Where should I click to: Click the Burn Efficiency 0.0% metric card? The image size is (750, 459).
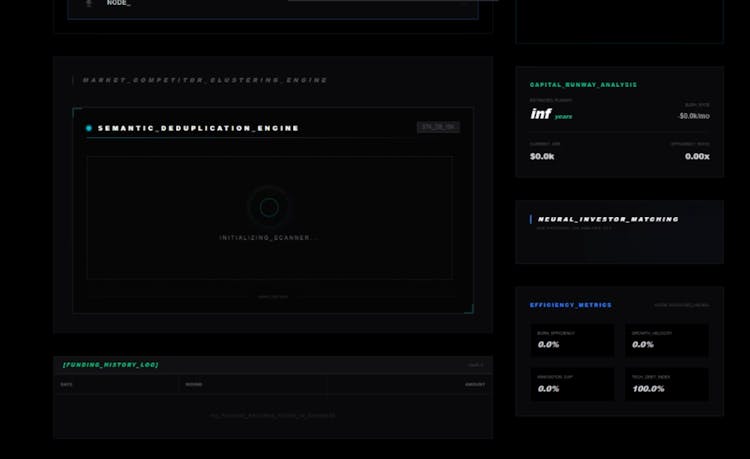[572, 340]
